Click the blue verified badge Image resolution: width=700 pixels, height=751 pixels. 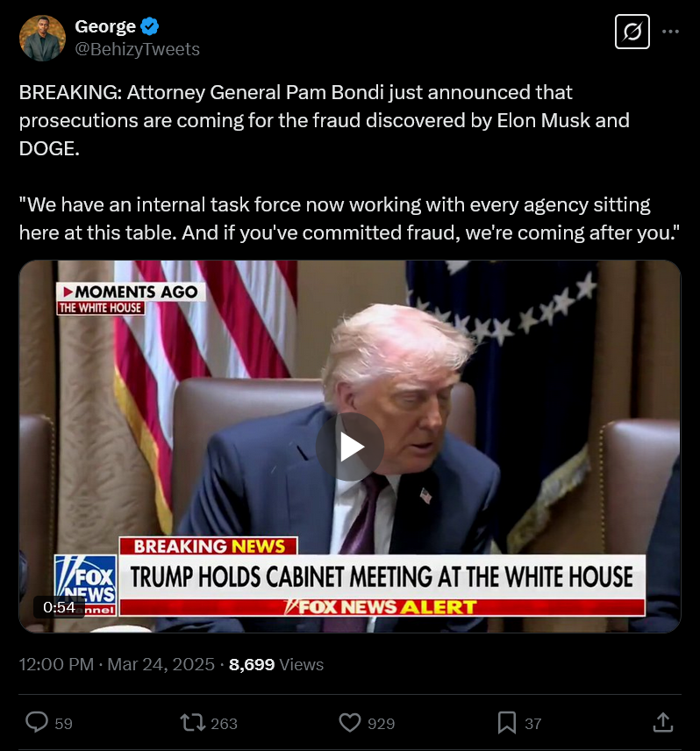[150, 25]
